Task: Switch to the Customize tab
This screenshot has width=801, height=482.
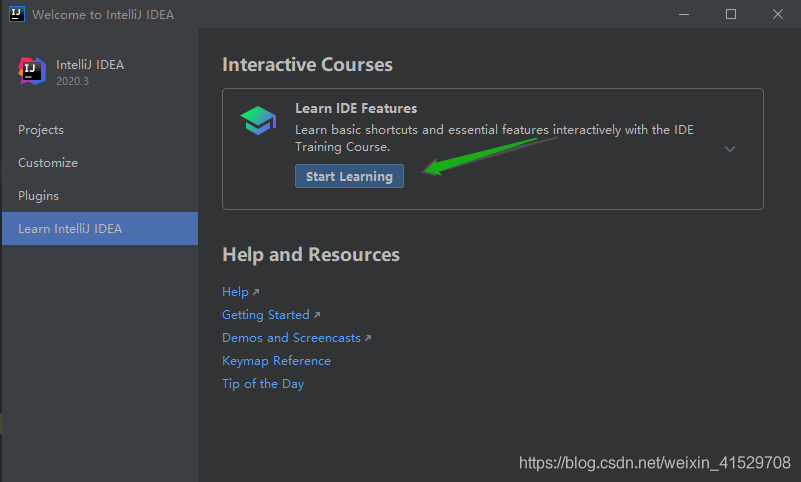Action: 48,163
